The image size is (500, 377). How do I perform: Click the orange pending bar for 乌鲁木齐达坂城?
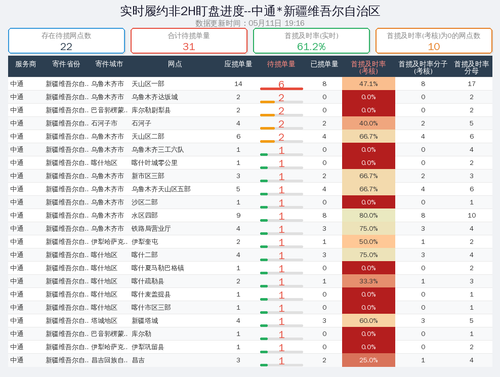point(267,102)
